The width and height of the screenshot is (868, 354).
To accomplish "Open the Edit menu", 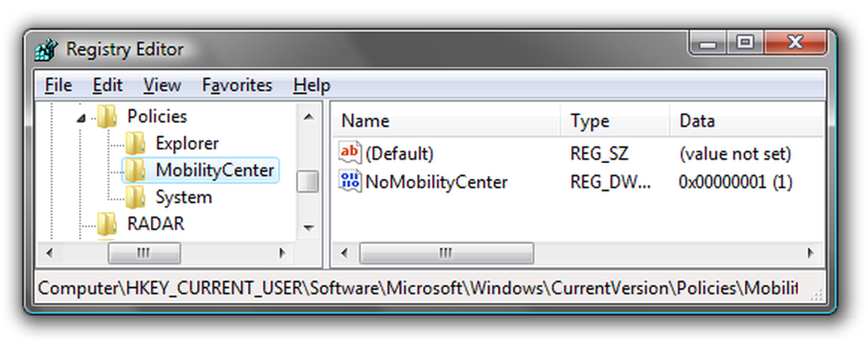I will 108,85.
